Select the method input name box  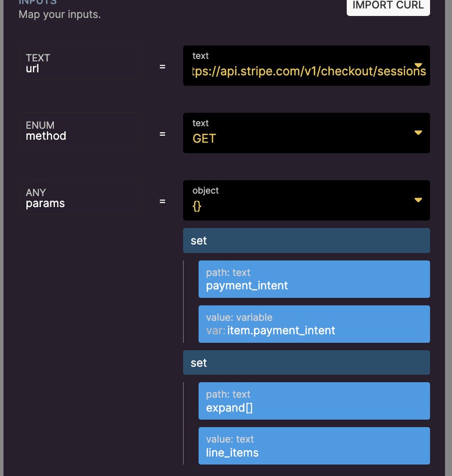click(80, 131)
